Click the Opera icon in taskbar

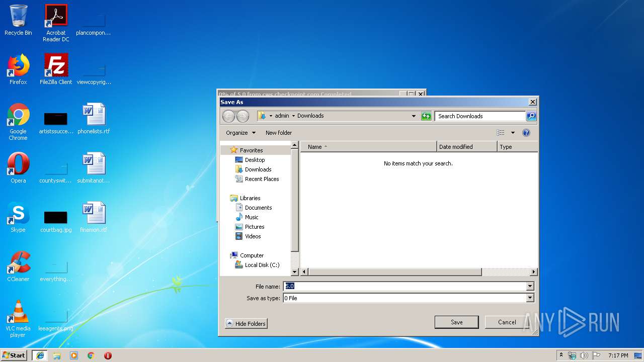pyautogui.click(x=108, y=355)
